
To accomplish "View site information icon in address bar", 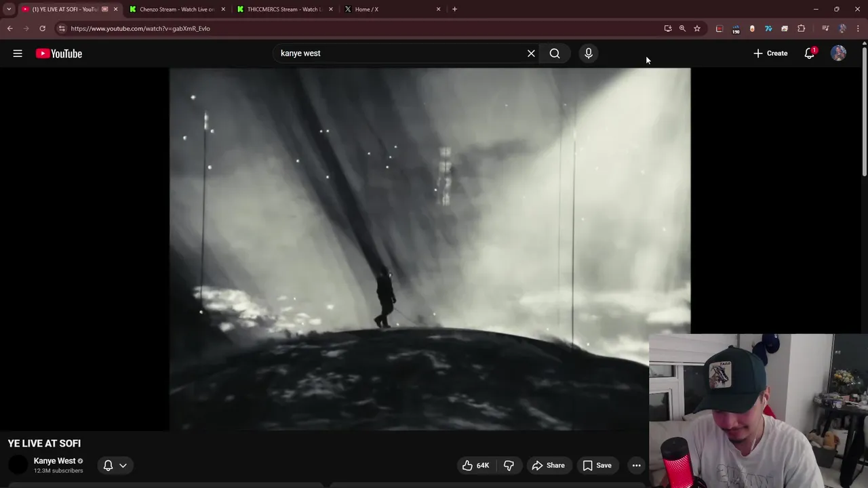I will [x=62, y=28].
